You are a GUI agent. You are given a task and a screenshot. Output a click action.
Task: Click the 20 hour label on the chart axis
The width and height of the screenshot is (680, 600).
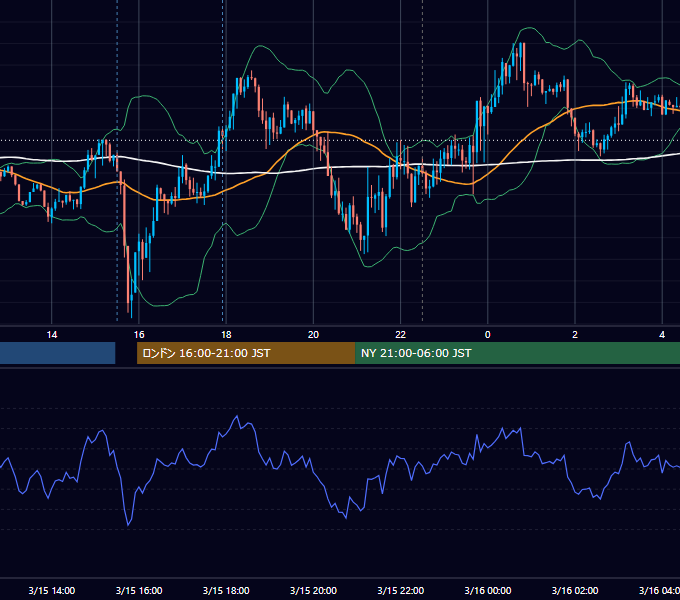313,335
